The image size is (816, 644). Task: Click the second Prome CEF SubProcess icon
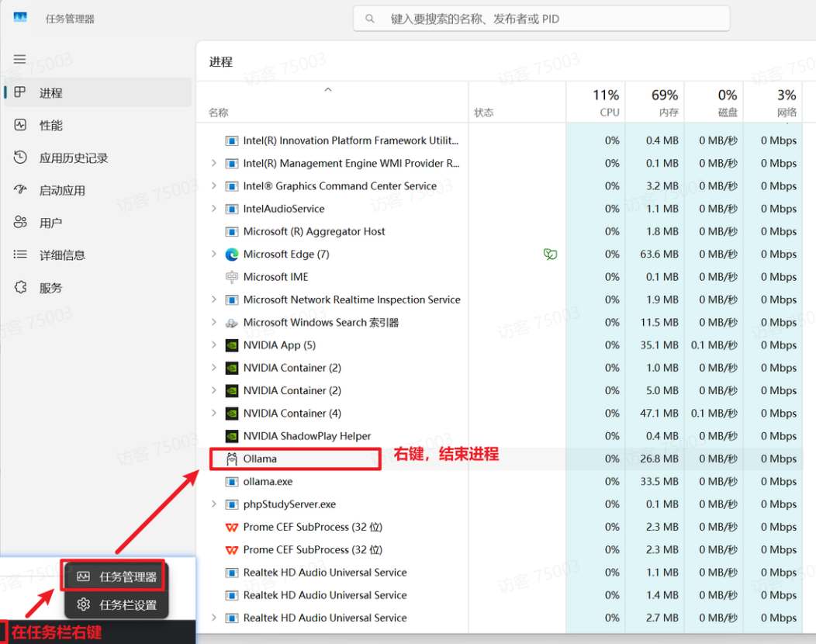coord(232,550)
